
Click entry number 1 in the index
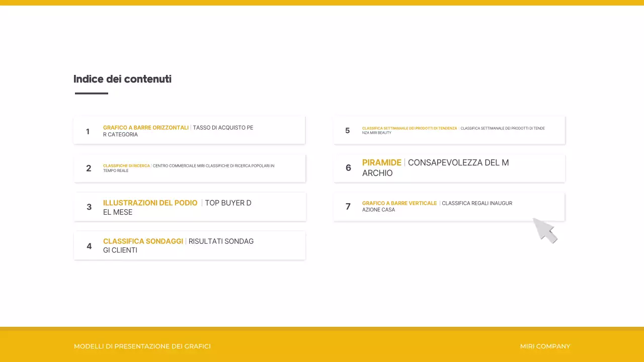pos(87,131)
